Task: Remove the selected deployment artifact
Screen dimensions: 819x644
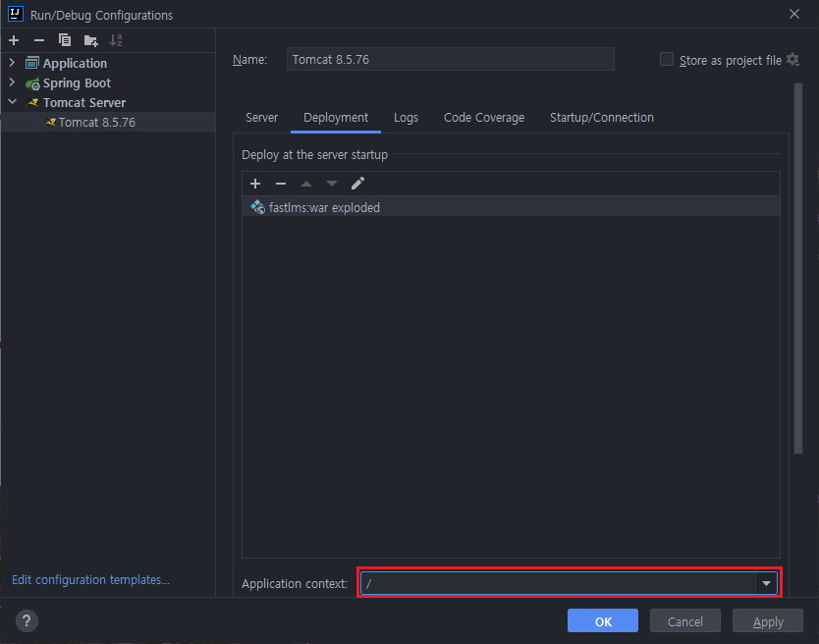Action: point(281,184)
